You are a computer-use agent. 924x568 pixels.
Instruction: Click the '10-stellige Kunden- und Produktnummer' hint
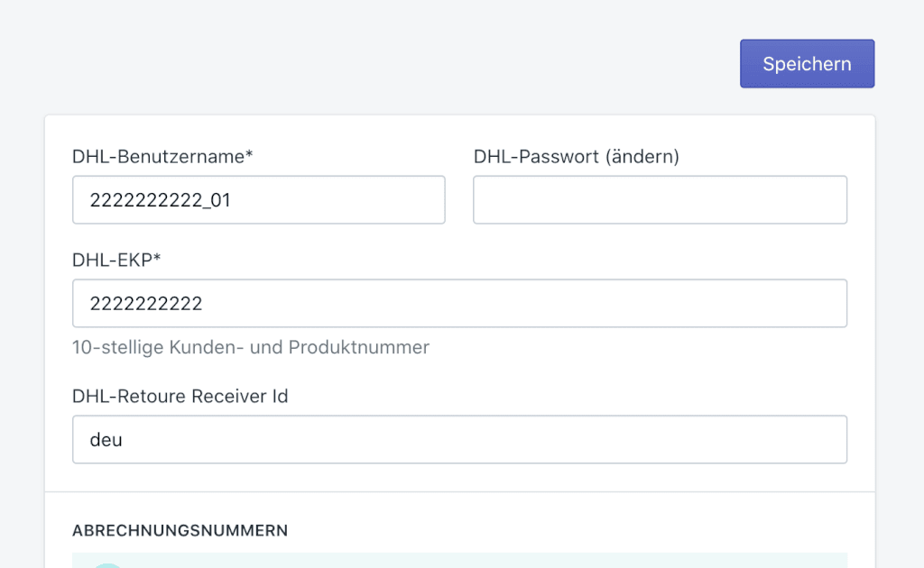(x=251, y=347)
